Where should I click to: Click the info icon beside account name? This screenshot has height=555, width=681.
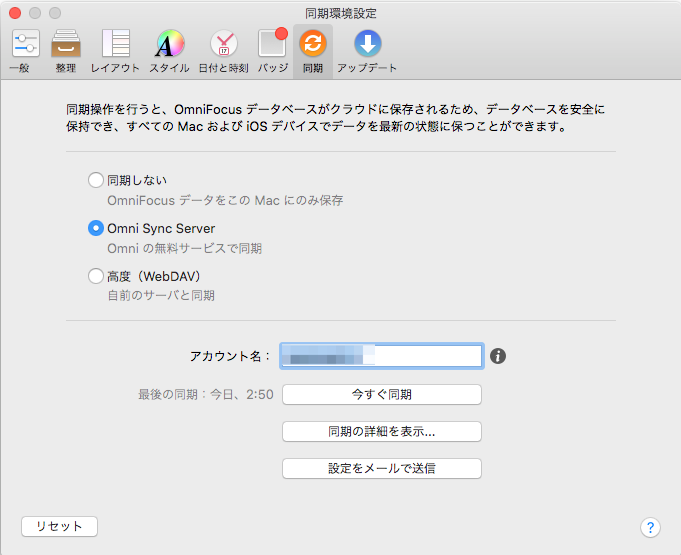[x=498, y=356]
